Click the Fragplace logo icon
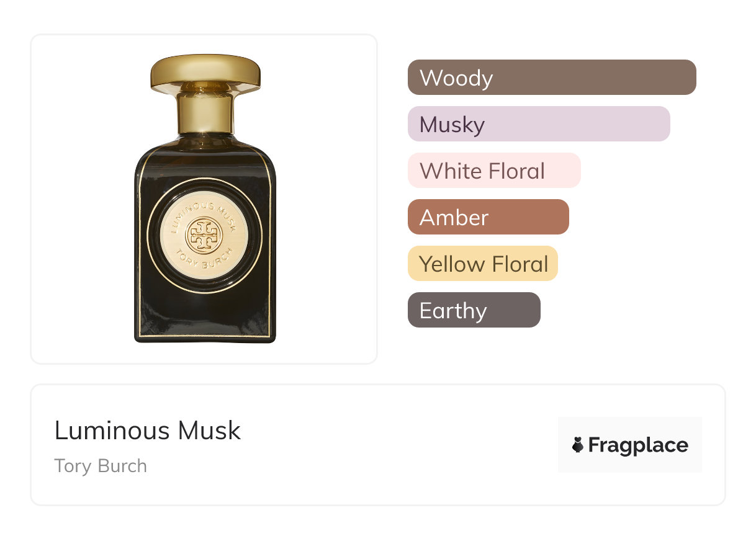The image size is (756, 536). 578,445
